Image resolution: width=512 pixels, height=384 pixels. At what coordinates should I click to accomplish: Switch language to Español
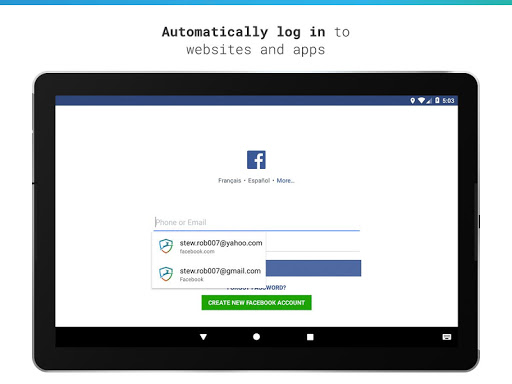pyautogui.click(x=259, y=180)
